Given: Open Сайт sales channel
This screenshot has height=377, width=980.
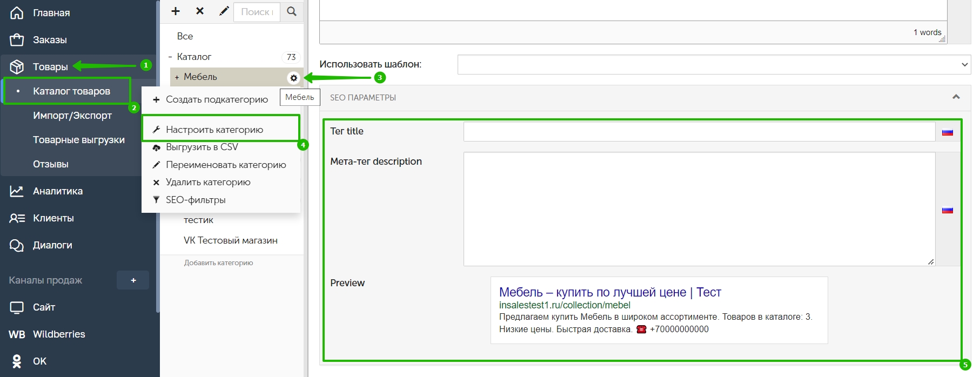Looking at the screenshot, I should [x=44, y=307].
